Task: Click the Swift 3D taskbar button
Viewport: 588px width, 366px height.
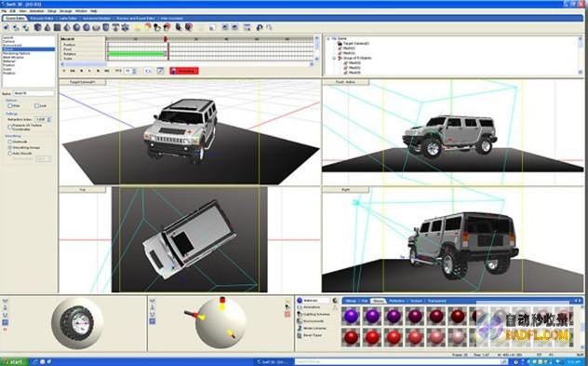Action: point(273,362)
